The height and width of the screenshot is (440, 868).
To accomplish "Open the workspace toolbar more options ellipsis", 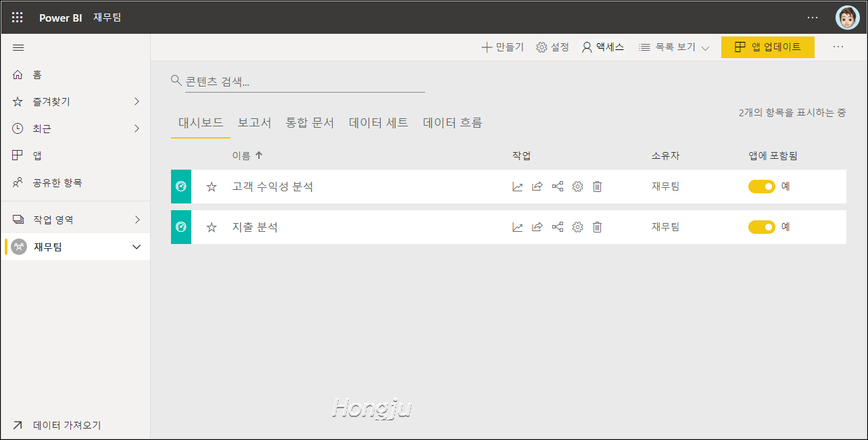I will [838, 47].
